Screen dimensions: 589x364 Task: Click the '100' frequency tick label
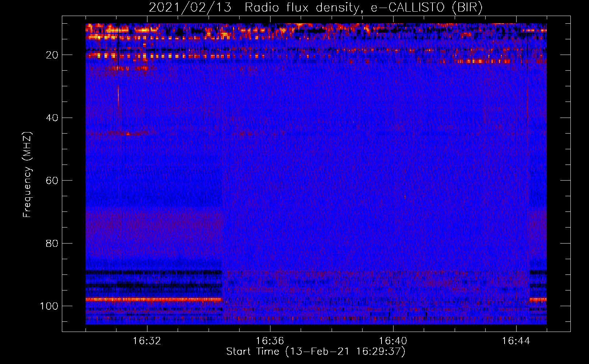pyautogui.click(x=49, y=306)
